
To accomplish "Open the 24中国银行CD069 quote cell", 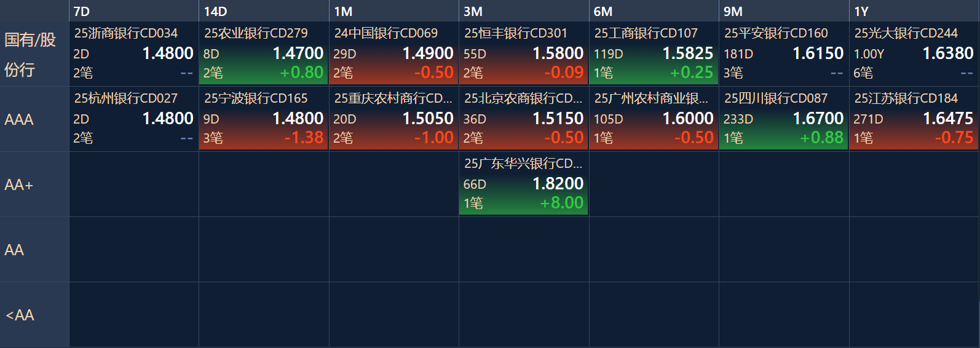I will pyautogui.click(x=393, y=53).
